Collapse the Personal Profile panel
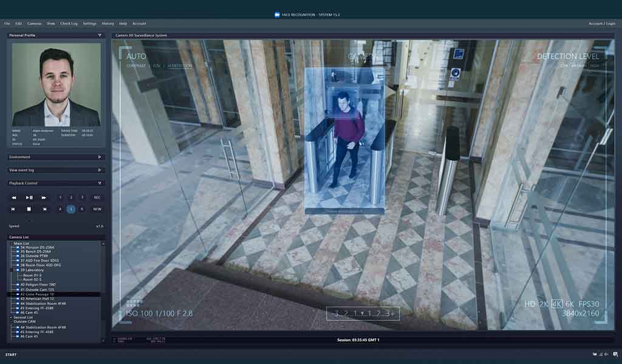Image resolution: width=622 pixels, height=364 pixels. 100,35
